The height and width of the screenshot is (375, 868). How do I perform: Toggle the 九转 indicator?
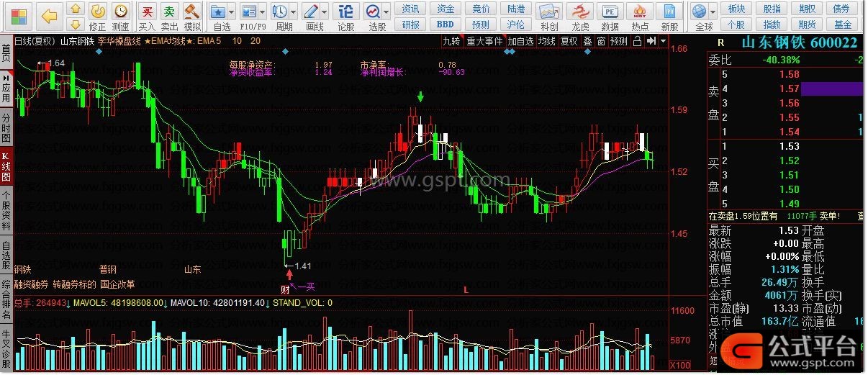click(451, 41)
